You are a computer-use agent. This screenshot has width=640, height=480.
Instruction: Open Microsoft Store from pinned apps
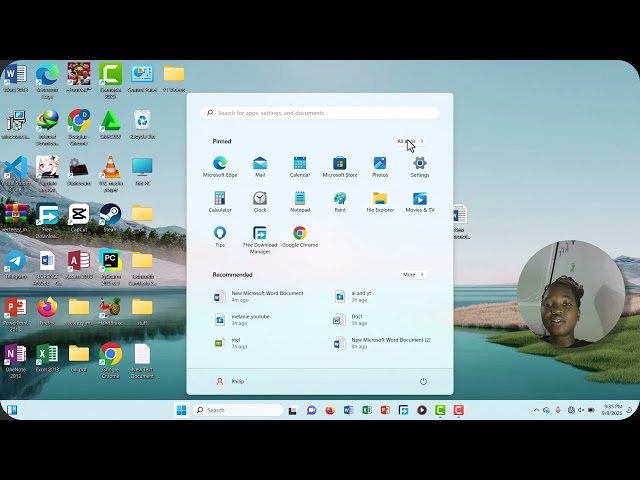click(340, 167)
